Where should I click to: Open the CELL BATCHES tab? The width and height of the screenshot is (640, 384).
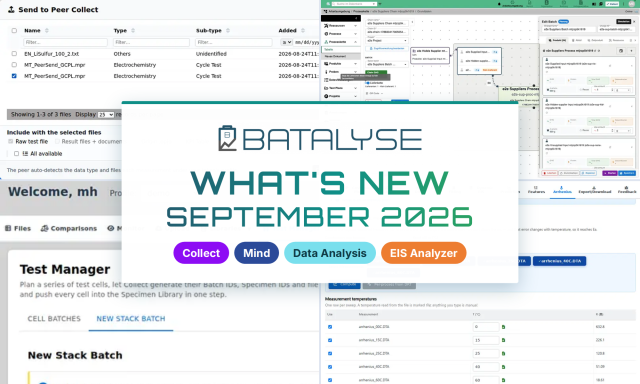(54, 319)
